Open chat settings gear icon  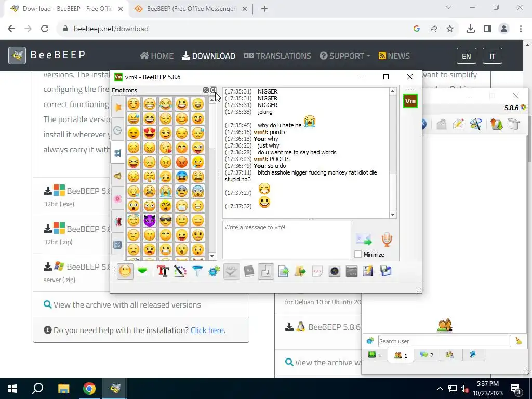click(214, 271)
